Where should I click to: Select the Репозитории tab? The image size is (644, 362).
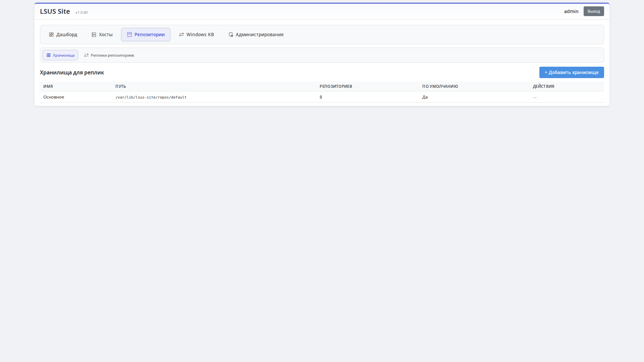tap(146, 35)
